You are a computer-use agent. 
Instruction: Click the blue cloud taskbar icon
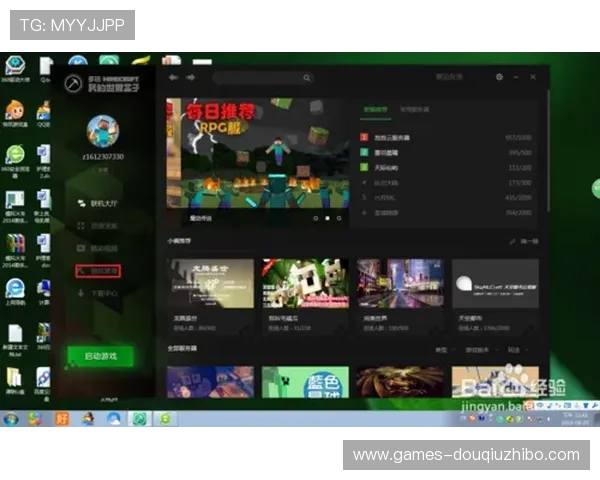point(113,419)
